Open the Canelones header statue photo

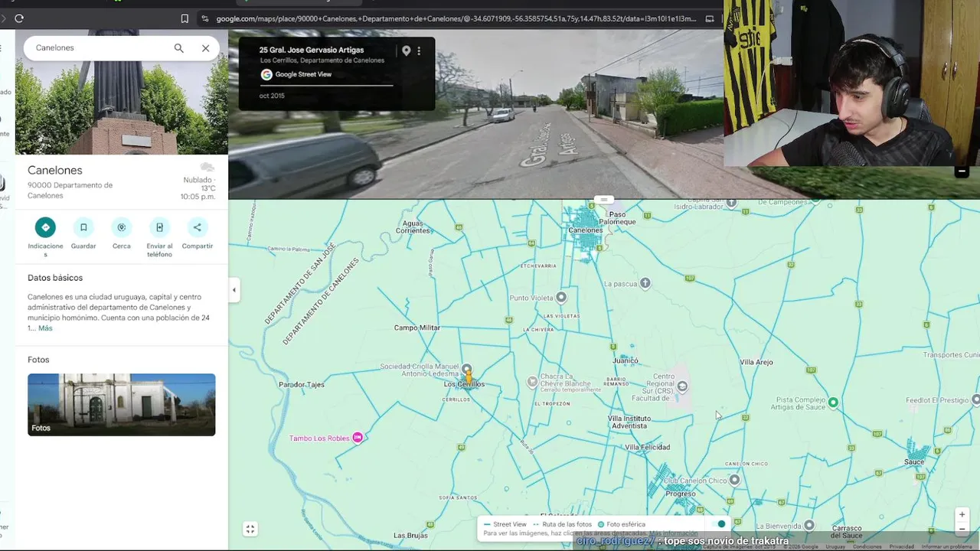[121, 108]
